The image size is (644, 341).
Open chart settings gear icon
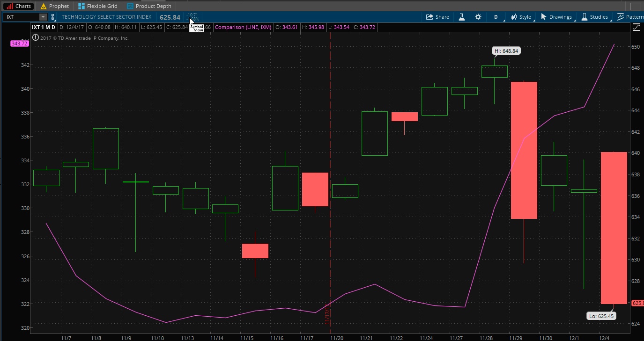point(478,17)
